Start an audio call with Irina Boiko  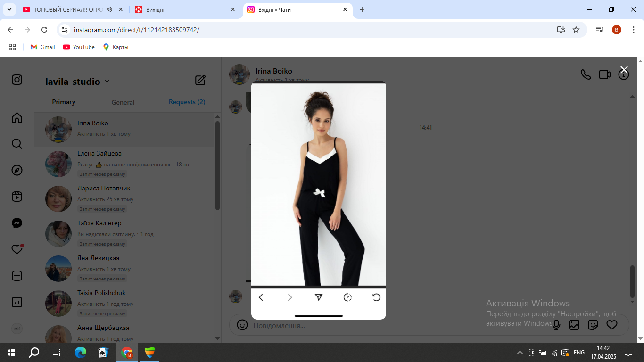[x=586, y=74]
